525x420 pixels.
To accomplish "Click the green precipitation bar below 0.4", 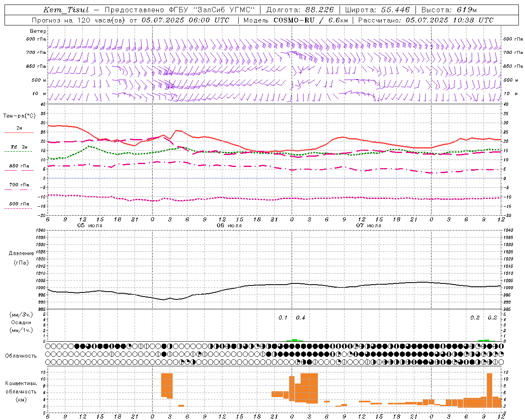I will click(294, 340).
